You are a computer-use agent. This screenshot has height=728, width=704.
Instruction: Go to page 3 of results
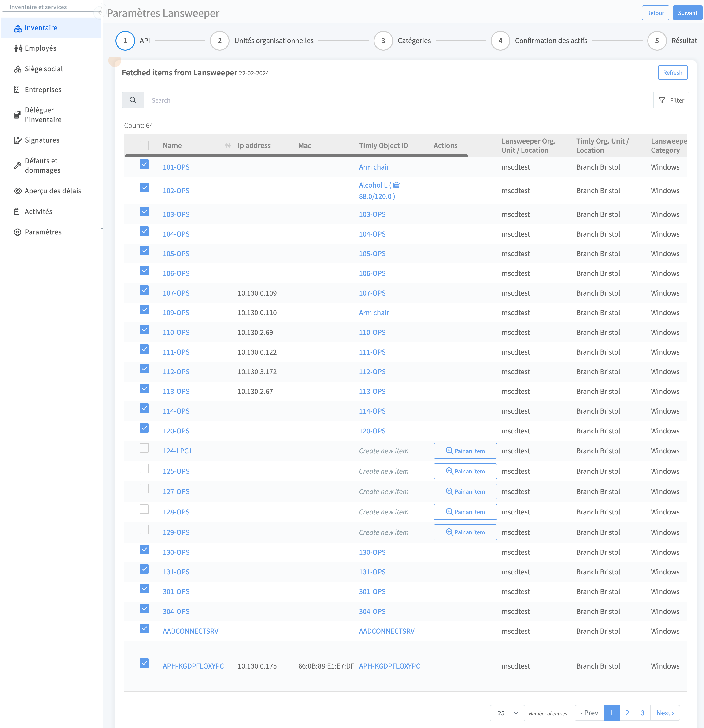[x=642, y=713]
